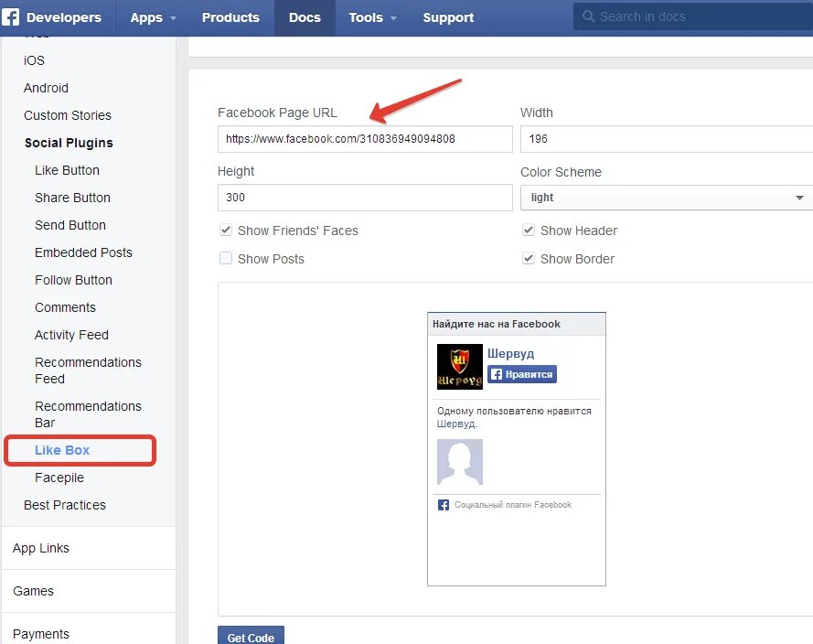This screenshot has height=644, width=813.
Task: Uncheck Show Friends' Faces checkbox
Action: tap(226, 230)
